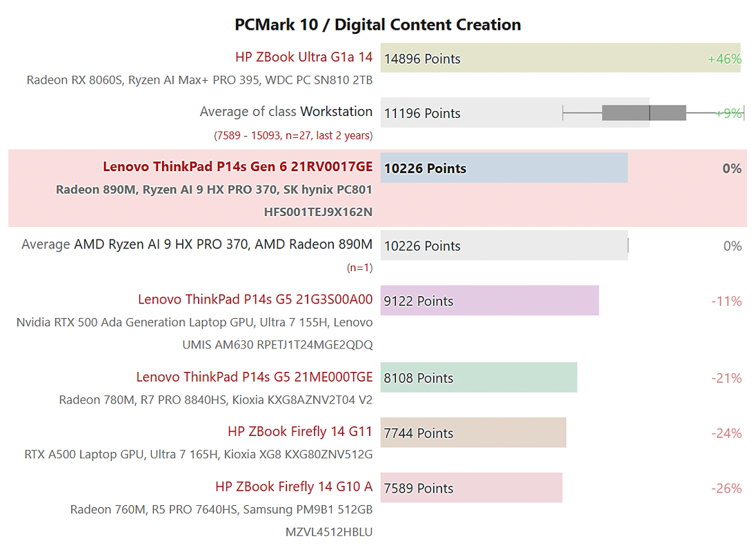Click the Average of class Workstation label
This screenshot has height=552, width=756.
pyautogui.click(x=286, y=111)
